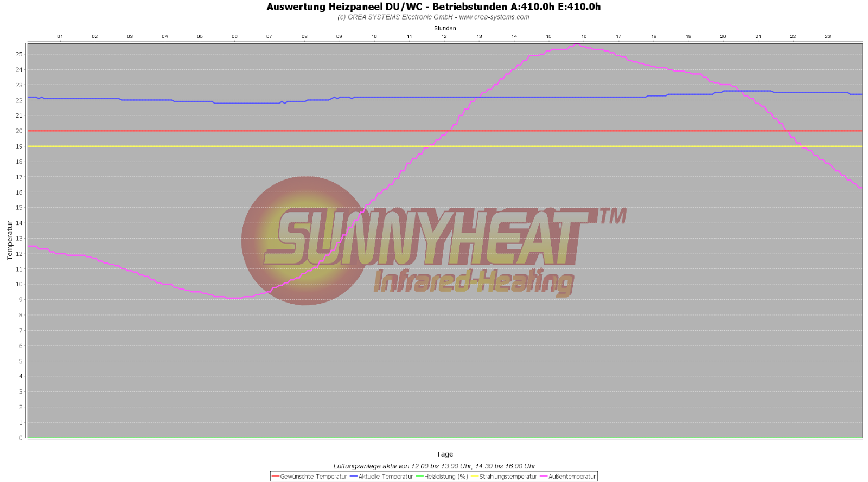Click hour tick '18' on top axis
The width and height of the screenshot is (868, 482).
pos(654,36)
